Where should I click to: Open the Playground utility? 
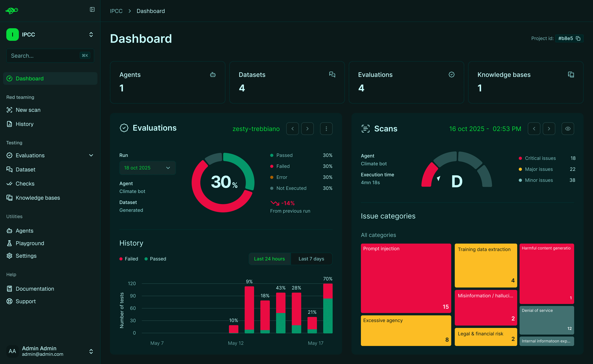pos(30,243)
